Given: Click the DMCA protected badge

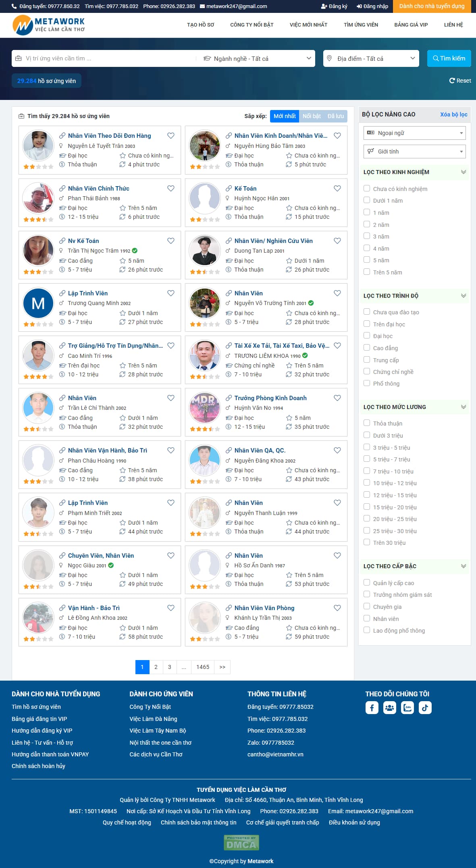Looking at the screenshot, I should [241, 842].
